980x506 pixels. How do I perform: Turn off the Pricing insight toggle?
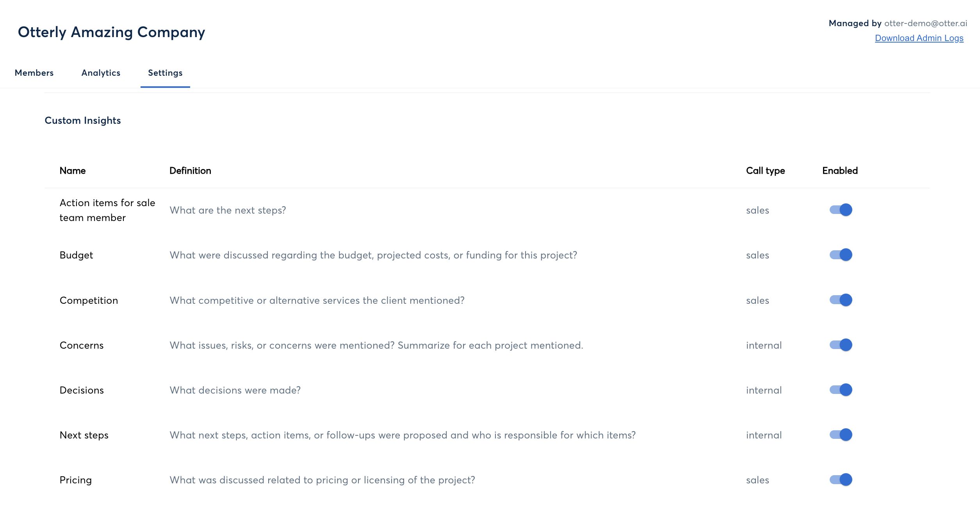click(x=841, y=480)
